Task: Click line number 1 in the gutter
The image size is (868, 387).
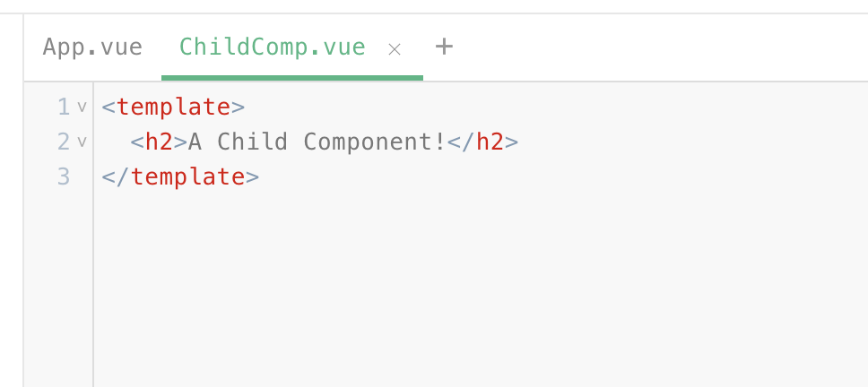Action: point(64,107)
